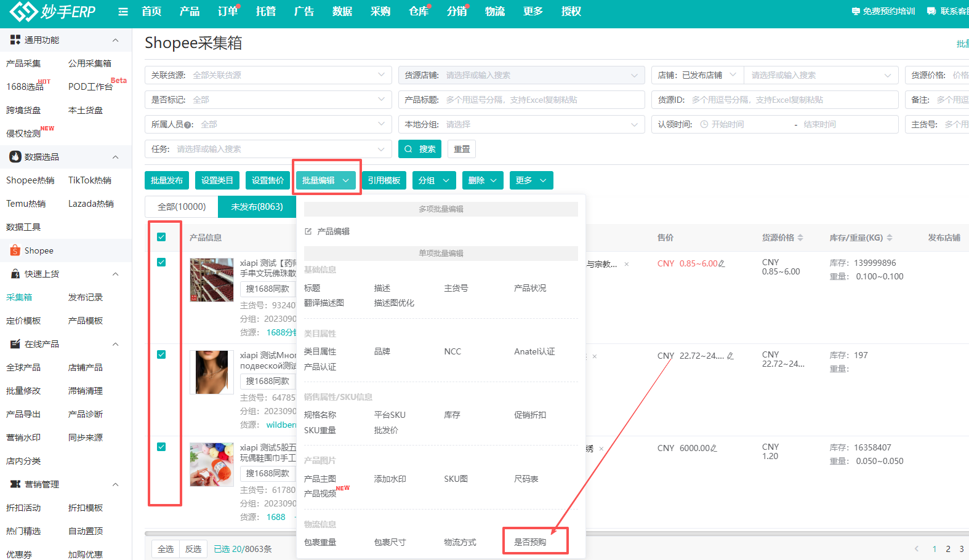Click the 设置类目 button
This screenshot has width=969, height=560.
tap(217, 180)
